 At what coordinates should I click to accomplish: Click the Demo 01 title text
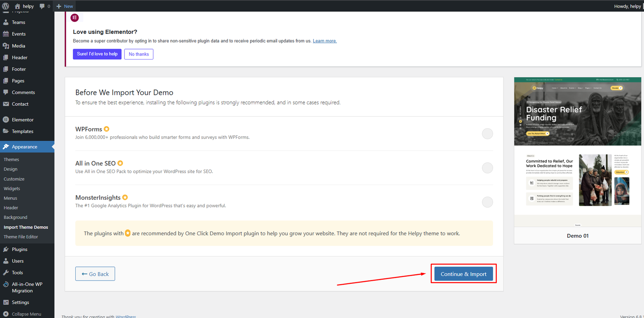pyautogui.click(x=578, y=236)
